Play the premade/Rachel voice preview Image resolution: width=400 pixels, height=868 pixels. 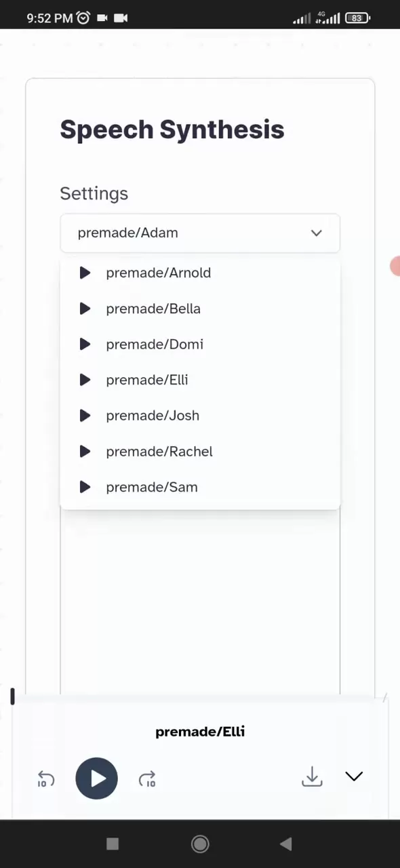[x=85, y=452]
